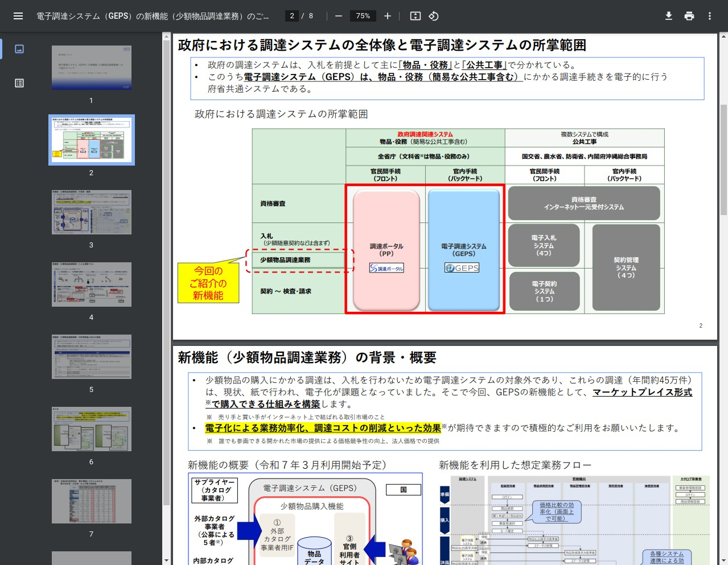Select page 2 thumbnail
The image size is (728, 565).
pos(92,140)
